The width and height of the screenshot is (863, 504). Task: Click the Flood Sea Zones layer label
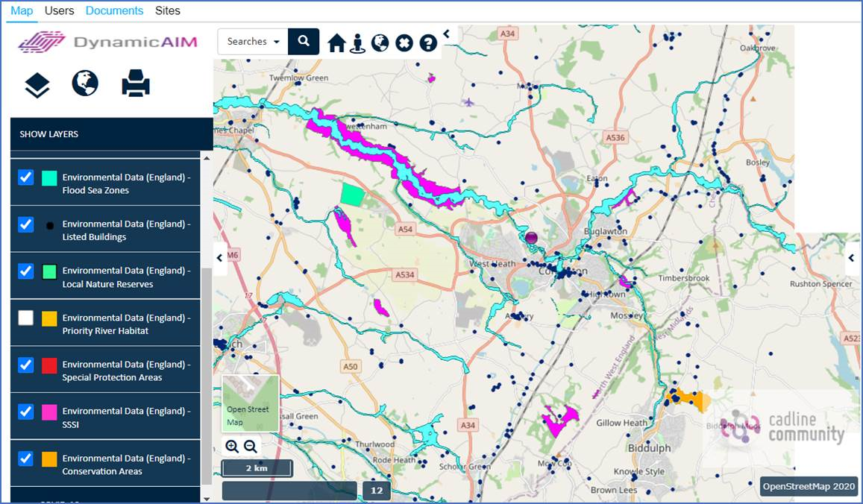(126, 183)
